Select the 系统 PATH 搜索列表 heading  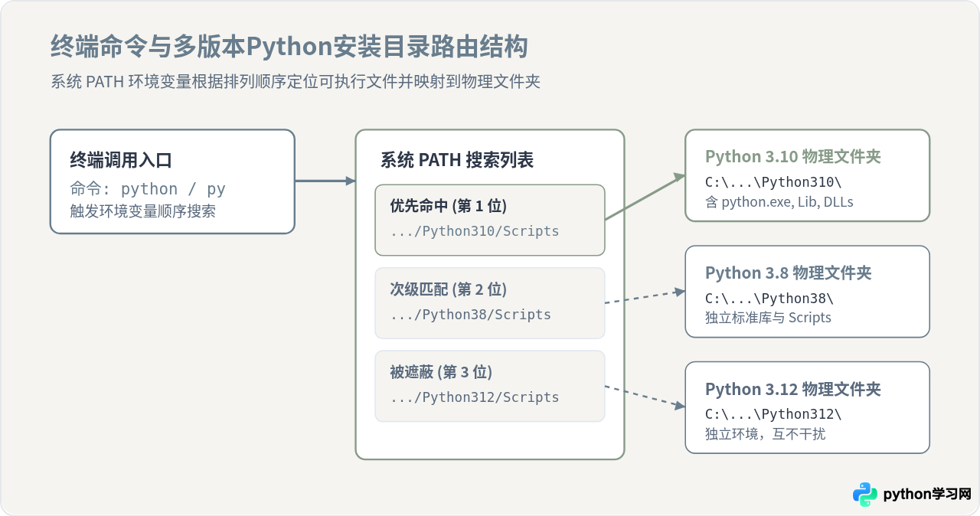tap(457, 160)
